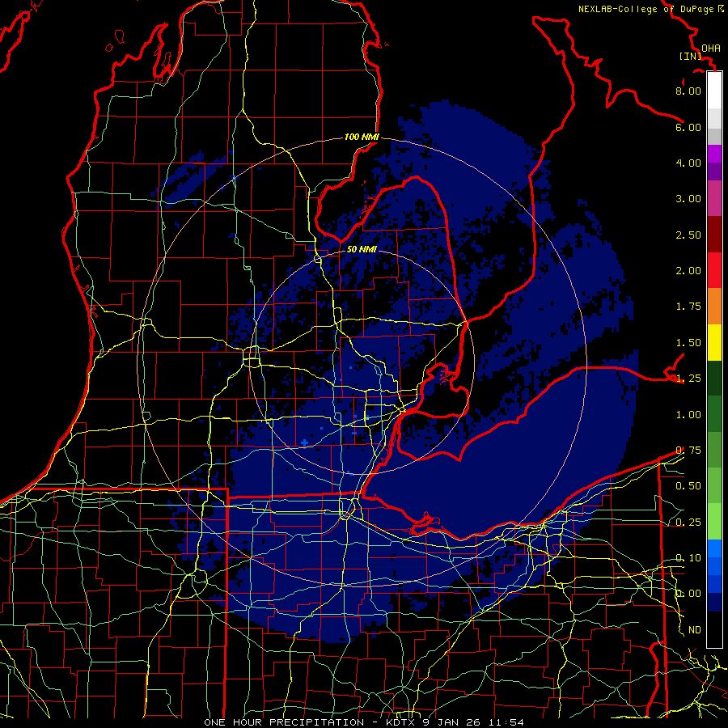Click the ONE HOUR PRECIPITATION title text
Image resolution: width=728 pixels, height=728 pixels.
[x=284, y=722]
